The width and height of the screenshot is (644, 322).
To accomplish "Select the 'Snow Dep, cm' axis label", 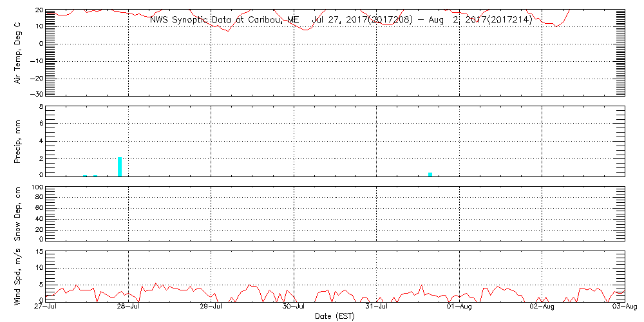I will 18,214.
